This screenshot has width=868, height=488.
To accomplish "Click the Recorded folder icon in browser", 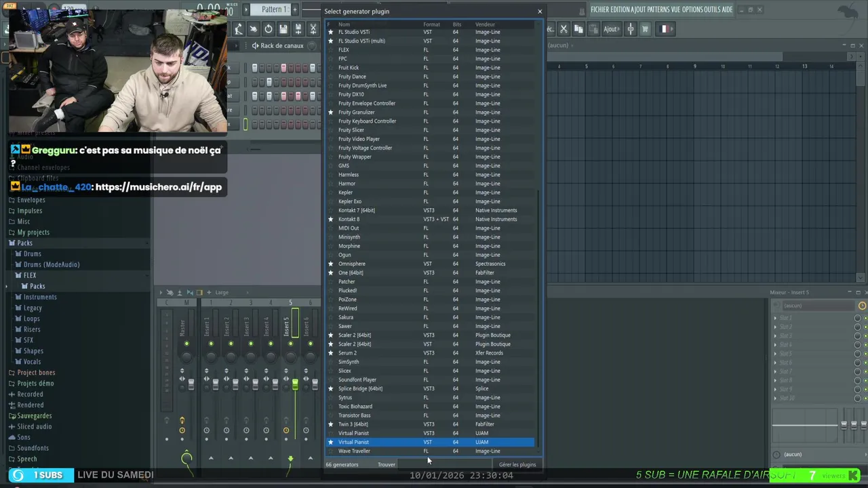I will 12,394.
